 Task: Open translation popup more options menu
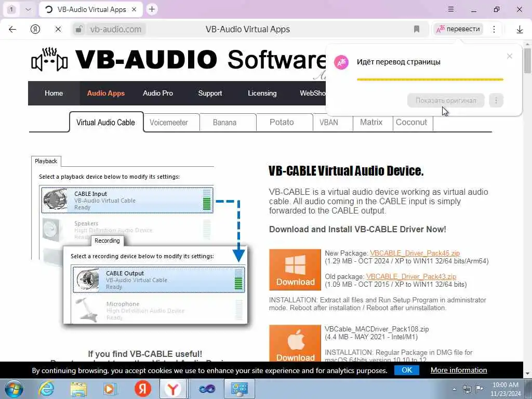(x=496, y=100)
